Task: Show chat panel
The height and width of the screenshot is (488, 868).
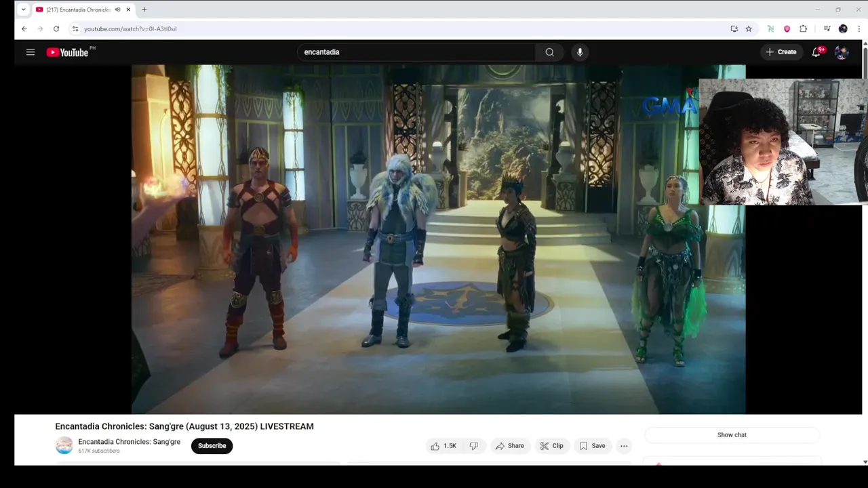Action: coord(732,435)
